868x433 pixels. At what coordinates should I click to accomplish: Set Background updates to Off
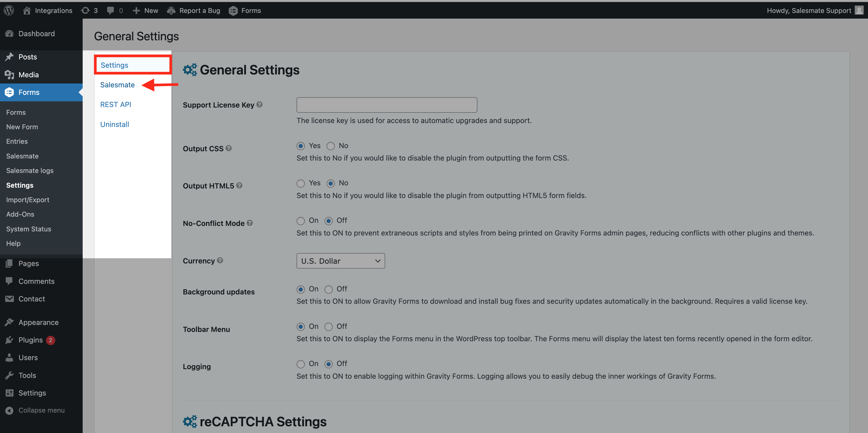point(329,289)
